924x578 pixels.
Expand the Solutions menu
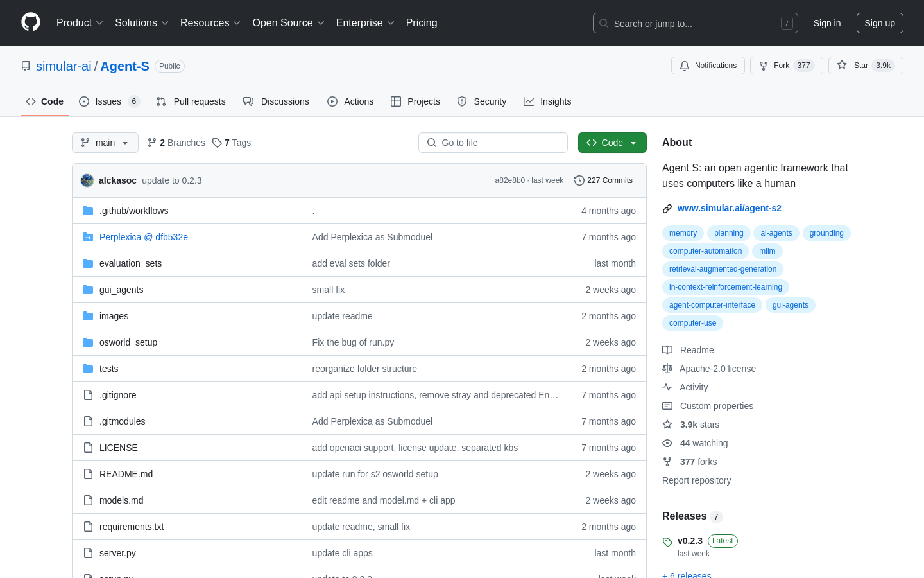click(142, 22)
